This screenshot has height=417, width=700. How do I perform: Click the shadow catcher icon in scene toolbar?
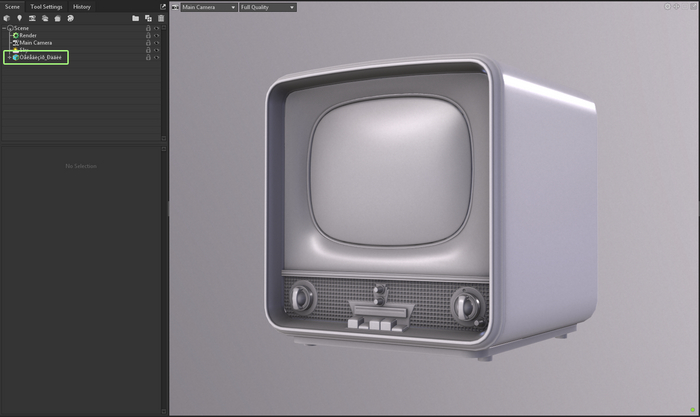tap(58, 18)
